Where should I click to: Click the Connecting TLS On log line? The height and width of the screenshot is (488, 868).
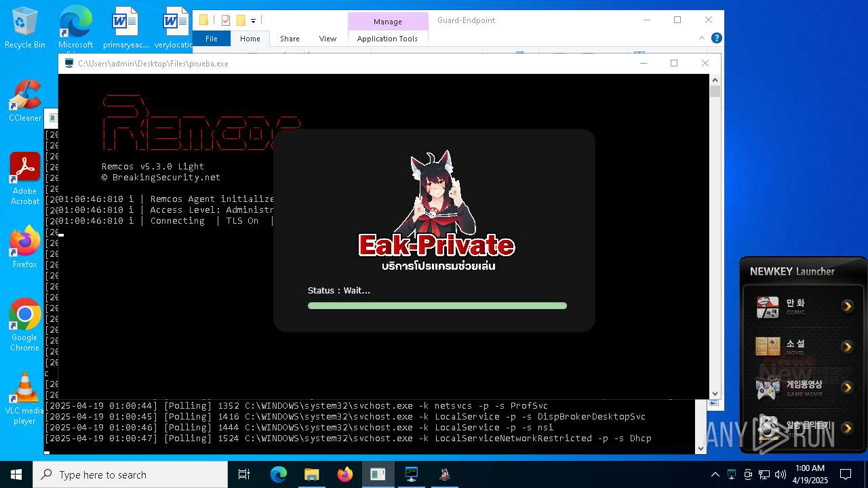165,221
